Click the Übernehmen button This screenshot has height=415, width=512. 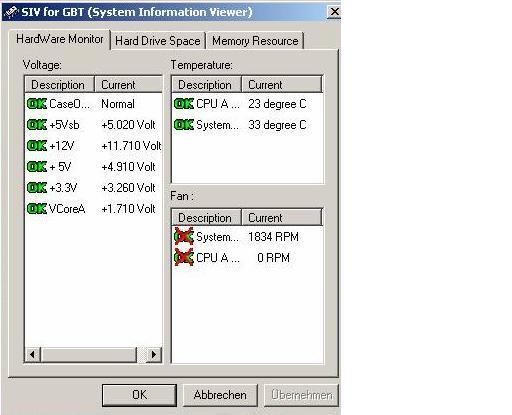[x=301, y=395]
